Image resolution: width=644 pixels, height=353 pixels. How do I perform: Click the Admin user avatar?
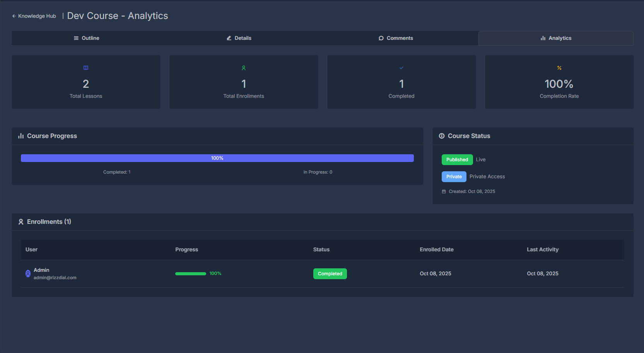[x=28, y=274]
